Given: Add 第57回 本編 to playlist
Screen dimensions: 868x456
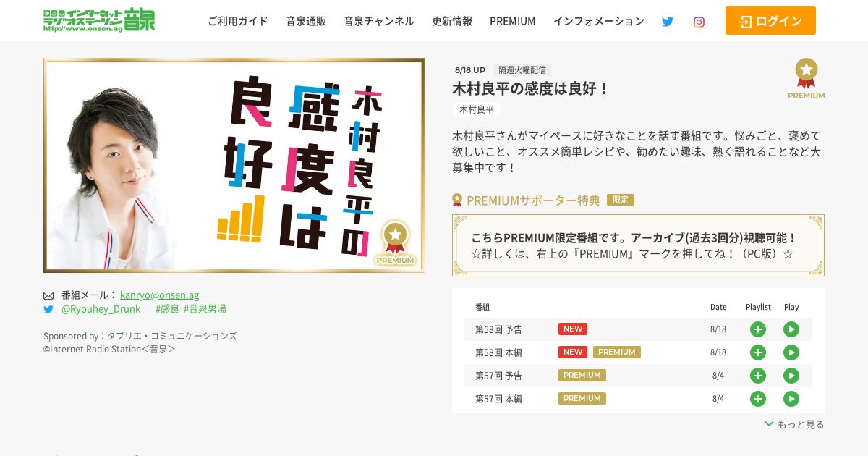Looking at the screenshot, I should pyautogui.click(x=758, y=399).
